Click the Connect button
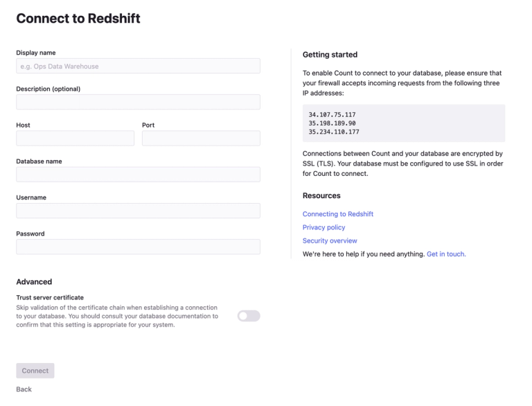 click(x=35, y=371)
